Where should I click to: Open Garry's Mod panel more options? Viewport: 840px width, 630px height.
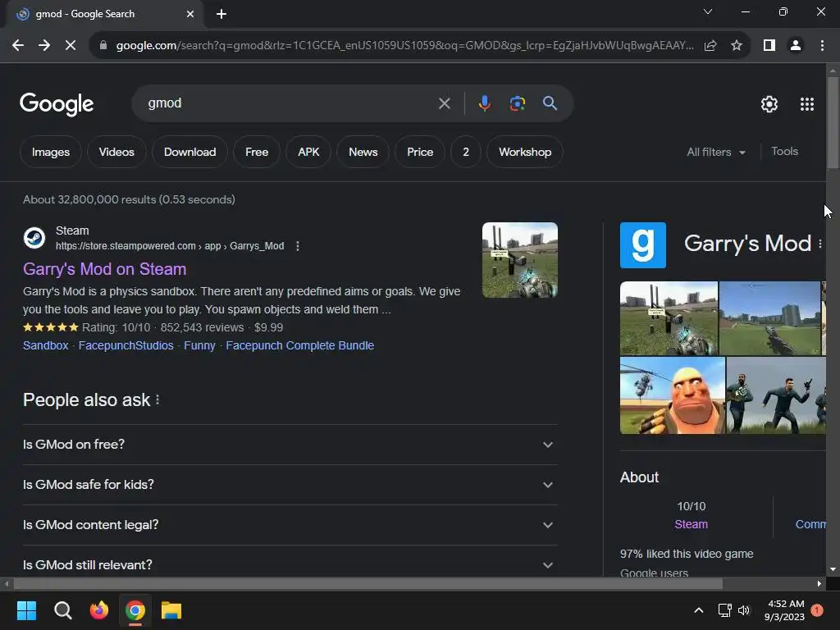pyautogui.click(x=820, y=244)
